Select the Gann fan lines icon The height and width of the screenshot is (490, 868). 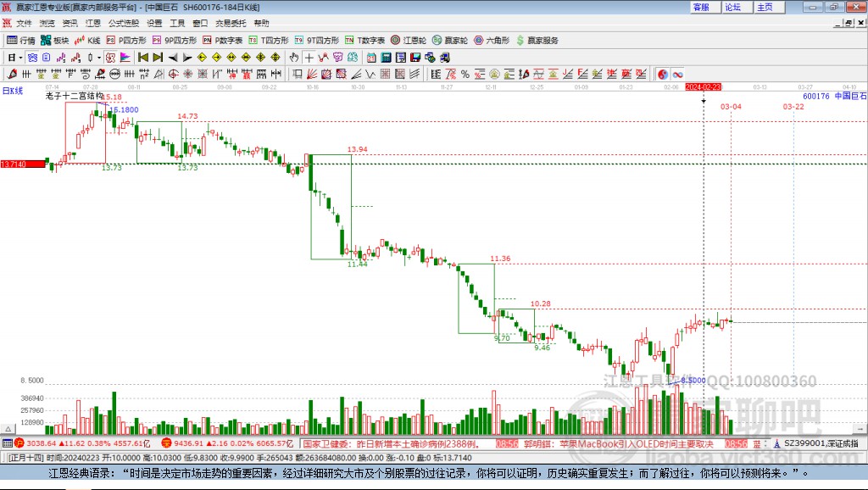click(x=312, y=75)
